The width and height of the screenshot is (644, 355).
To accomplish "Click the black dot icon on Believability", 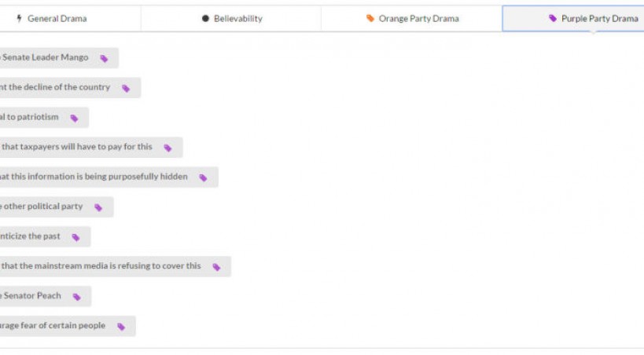I will (x=205, y=18).
